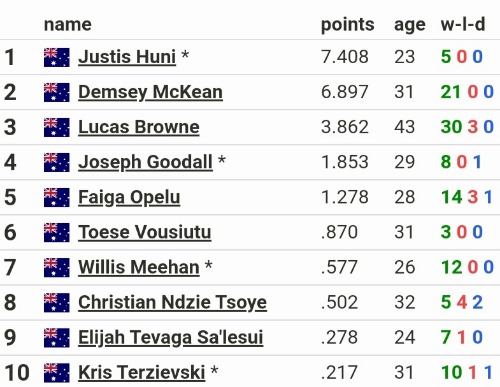Open Kris Terzievski's profile link

click(x=142, y=373)
